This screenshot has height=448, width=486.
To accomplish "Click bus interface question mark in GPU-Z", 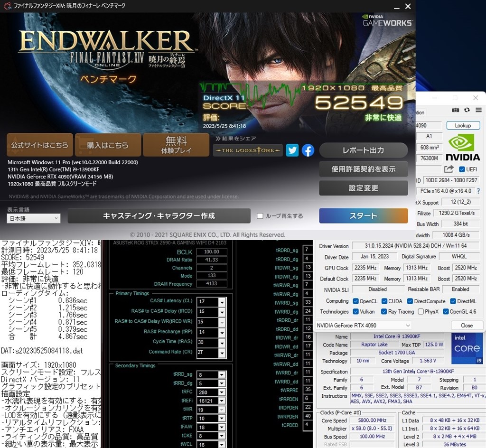I will point(478,191).
